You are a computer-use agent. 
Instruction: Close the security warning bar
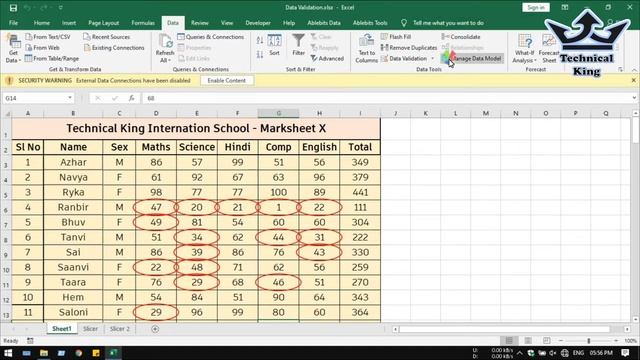[633, 80]
